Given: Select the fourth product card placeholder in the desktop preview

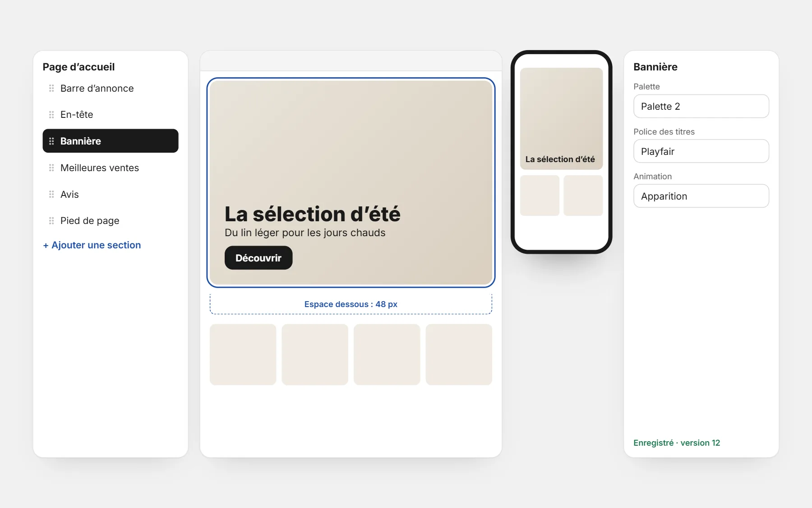Looking at the screenshot, I should pos(459,354).
